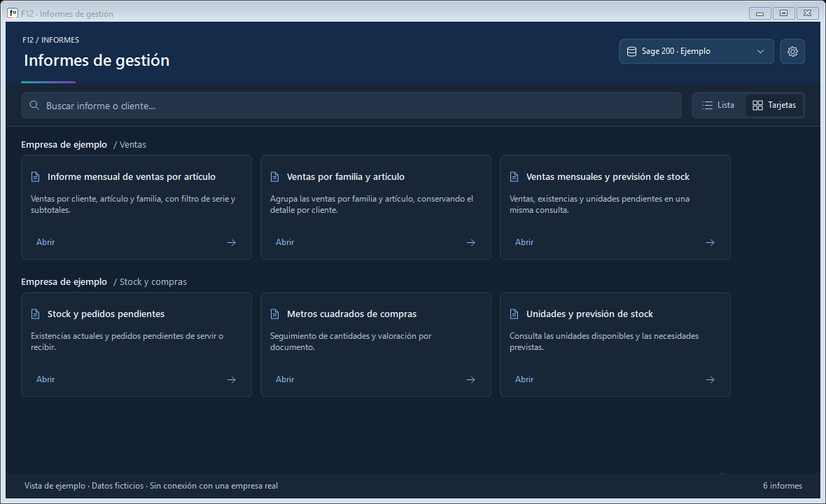The width and height of the screenshot is (826, 504).
Task: Open Abrir link for Metros cuadrados de compras
Action: [x=285, y=379]
